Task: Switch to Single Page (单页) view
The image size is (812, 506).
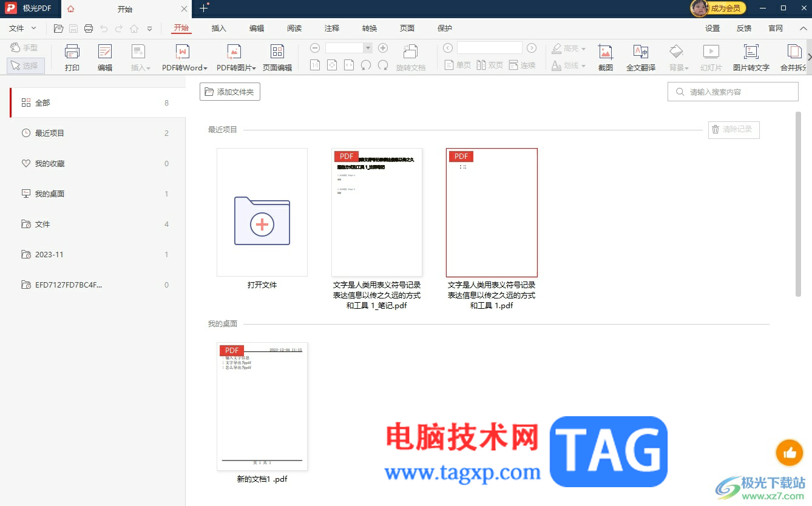Action: point(458,65)
